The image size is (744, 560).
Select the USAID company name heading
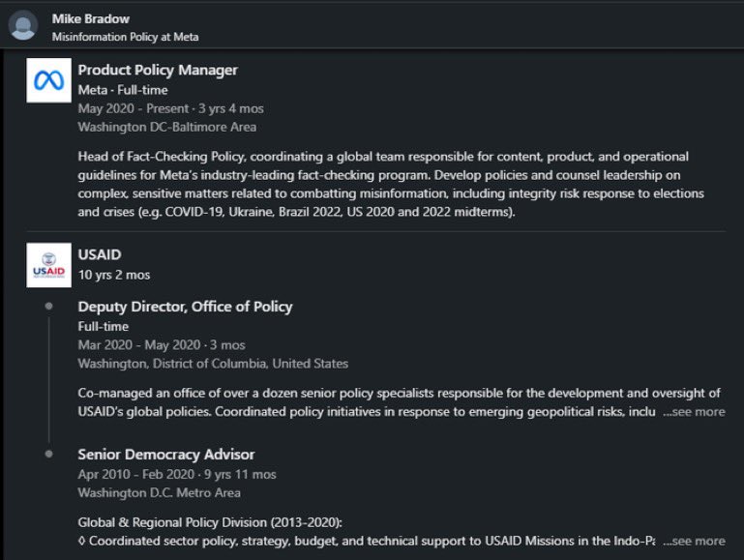point(99,254)
